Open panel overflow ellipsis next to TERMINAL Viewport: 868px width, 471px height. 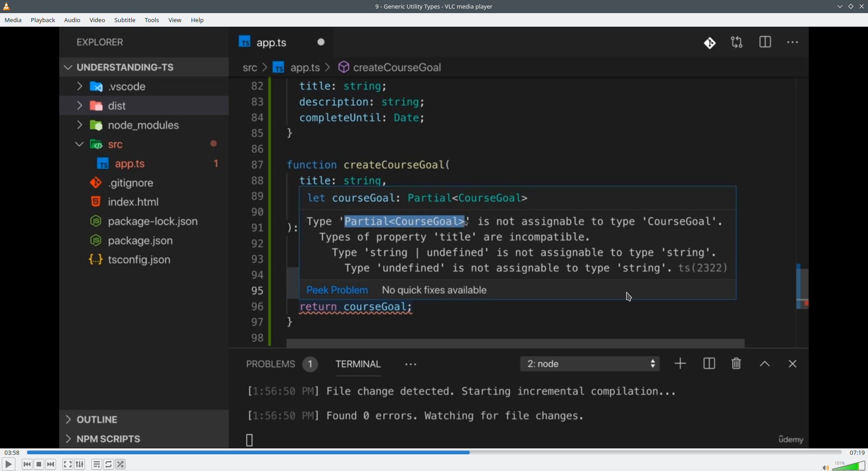point(411,364)
